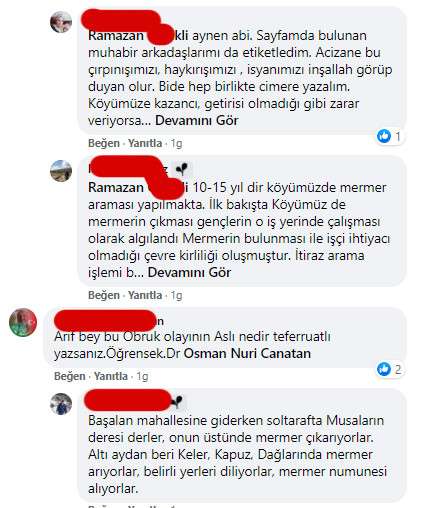This screenshot has height=508, width=428.
Task: Expand first comment with Devamını Gör
Action: point(197,121)
